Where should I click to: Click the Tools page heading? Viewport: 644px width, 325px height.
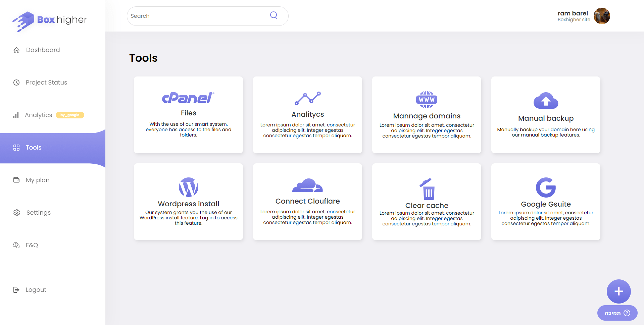tap(143, 58)
